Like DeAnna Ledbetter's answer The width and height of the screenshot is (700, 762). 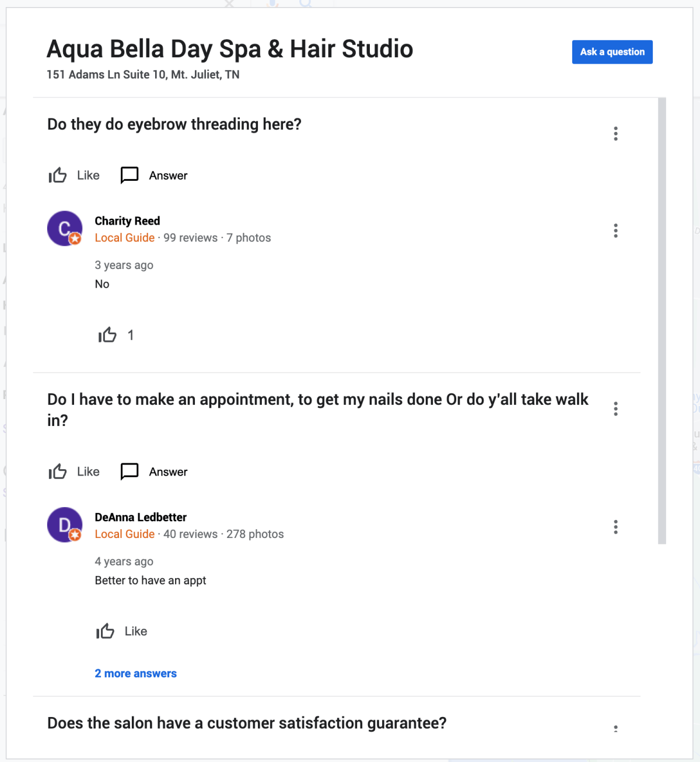(121, 631)
